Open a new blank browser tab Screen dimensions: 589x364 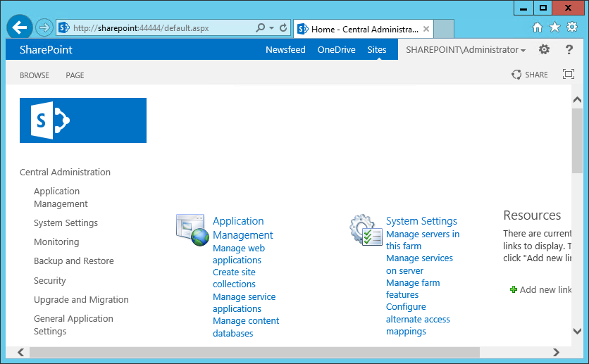(x=444, y=29)
